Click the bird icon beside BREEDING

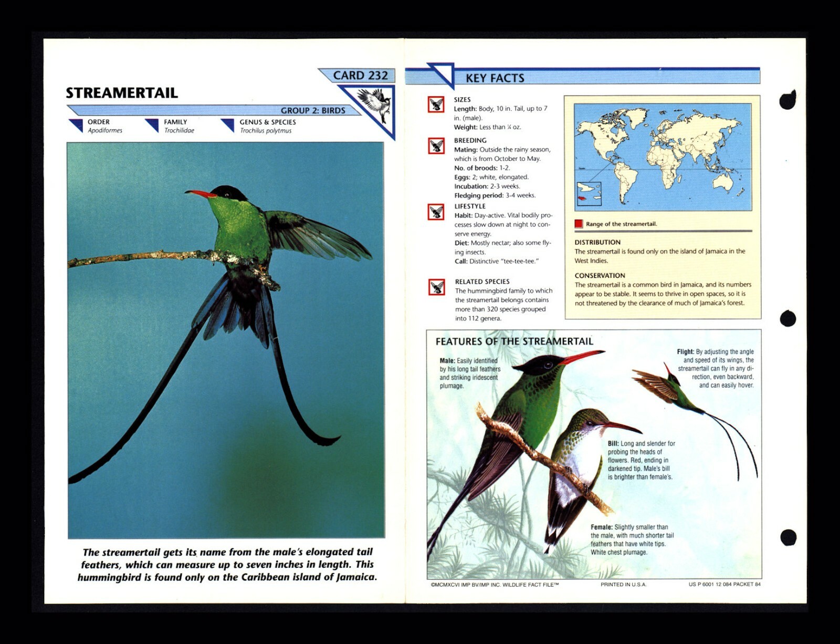coord(436,146)
